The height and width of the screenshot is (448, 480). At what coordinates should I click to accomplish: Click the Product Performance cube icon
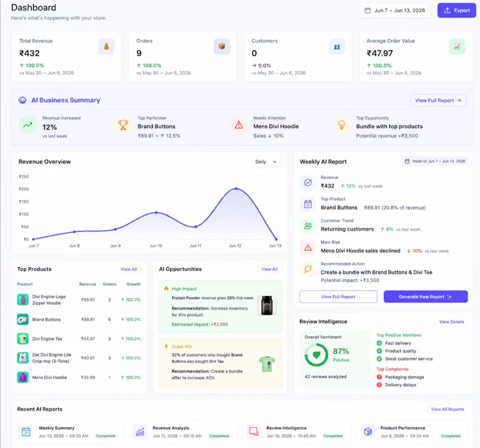368,431
